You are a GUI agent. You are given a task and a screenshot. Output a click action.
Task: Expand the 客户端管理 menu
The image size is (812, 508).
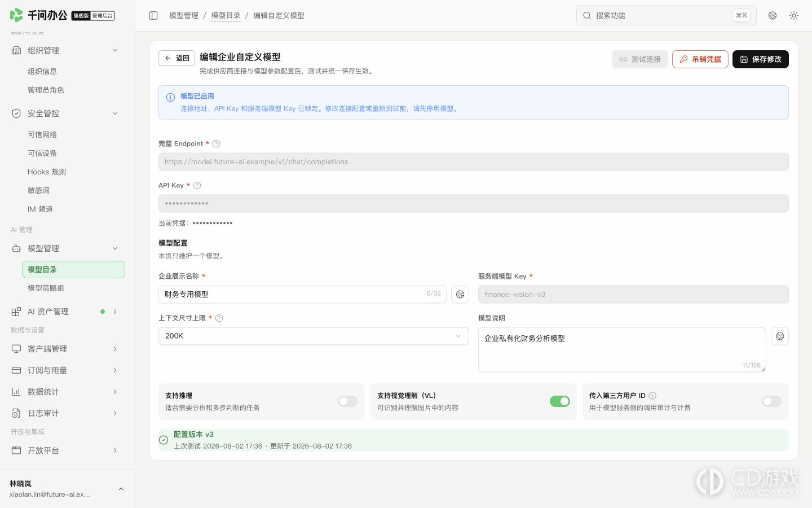click(115, 349)
